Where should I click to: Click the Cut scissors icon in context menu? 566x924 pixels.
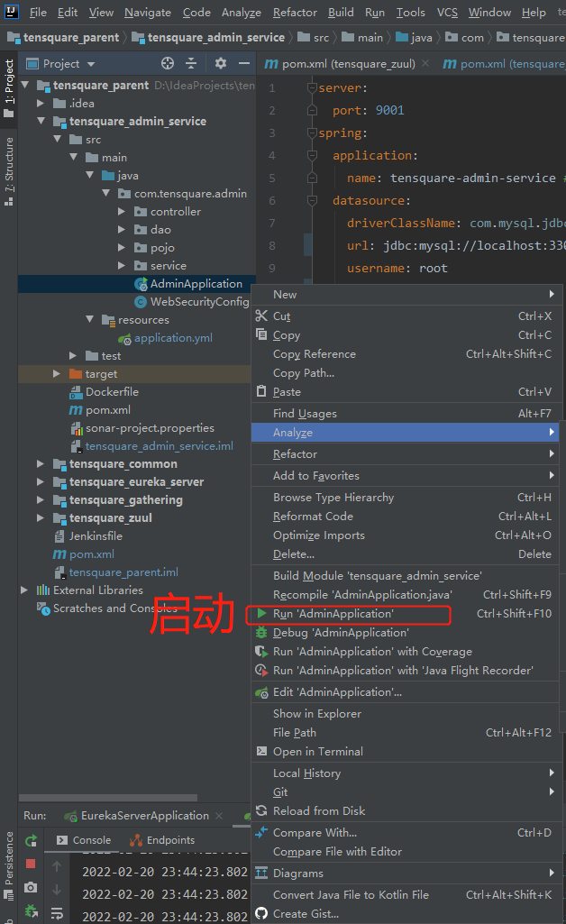pos(261,316)
